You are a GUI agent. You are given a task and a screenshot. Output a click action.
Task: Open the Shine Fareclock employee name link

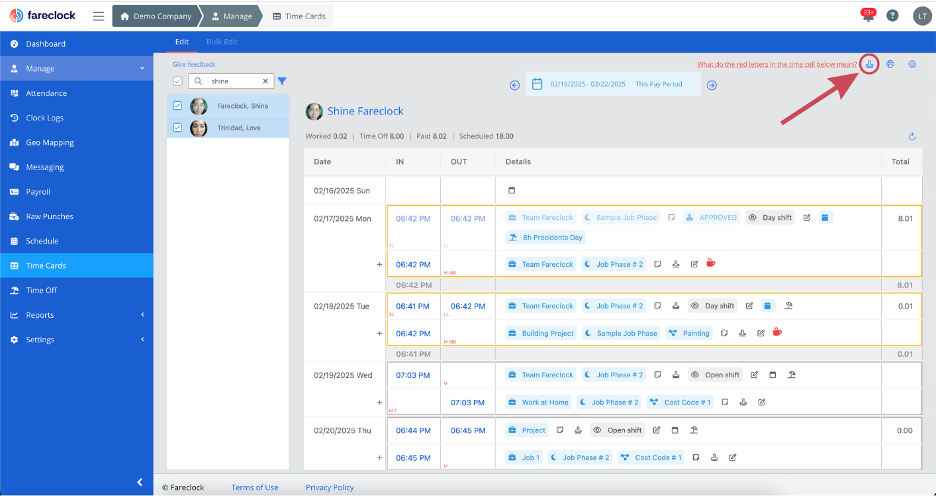point(365,111)
